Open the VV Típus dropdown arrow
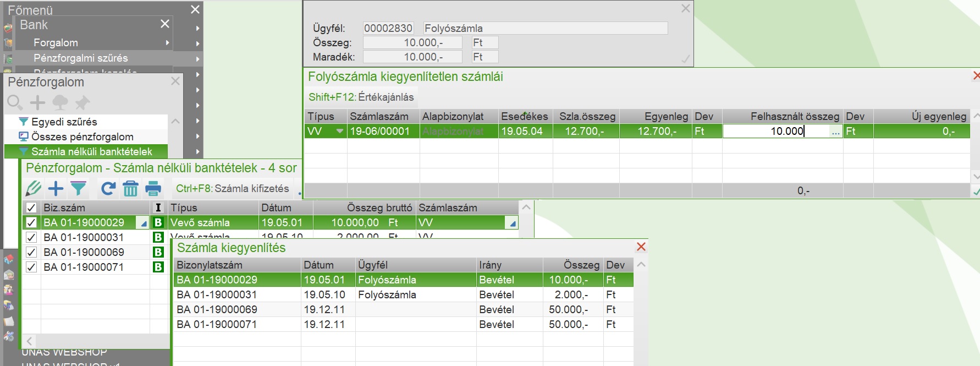This screenshot has width=980, height=366. pyautogui.click(x=340, y=131)
